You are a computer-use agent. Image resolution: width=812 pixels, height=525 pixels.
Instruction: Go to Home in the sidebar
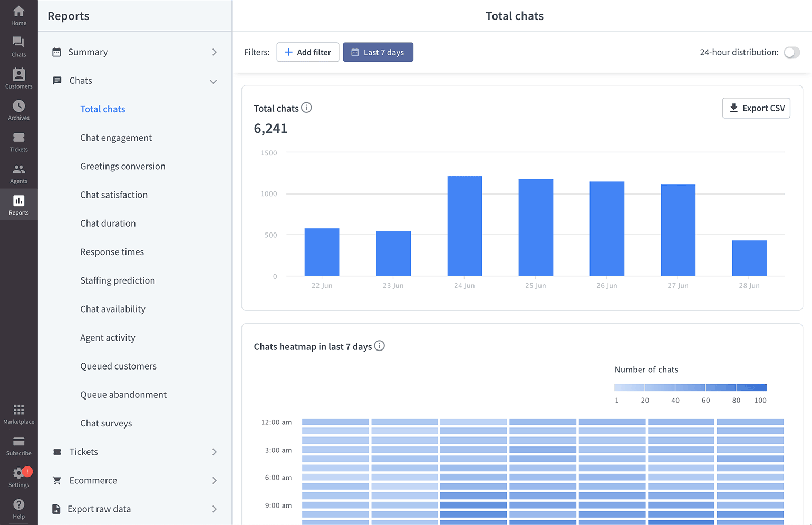click(18, 15)
